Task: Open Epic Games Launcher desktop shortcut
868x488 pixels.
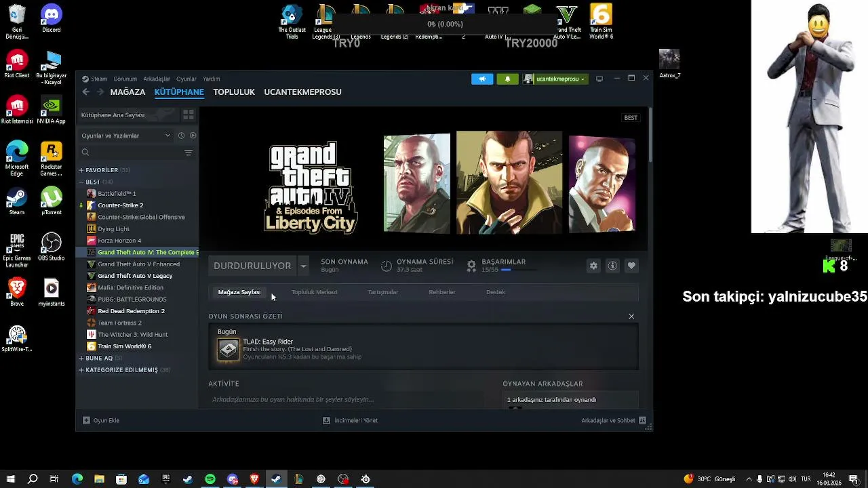Action: [17, 249]
